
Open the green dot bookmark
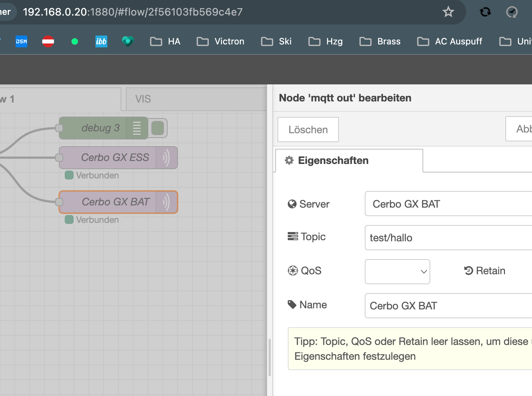pyautogui.click(x=75, y=41)
